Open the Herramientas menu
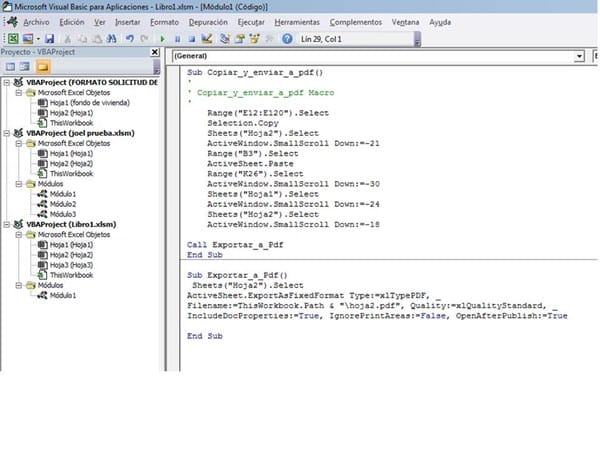 pos(297,20)
